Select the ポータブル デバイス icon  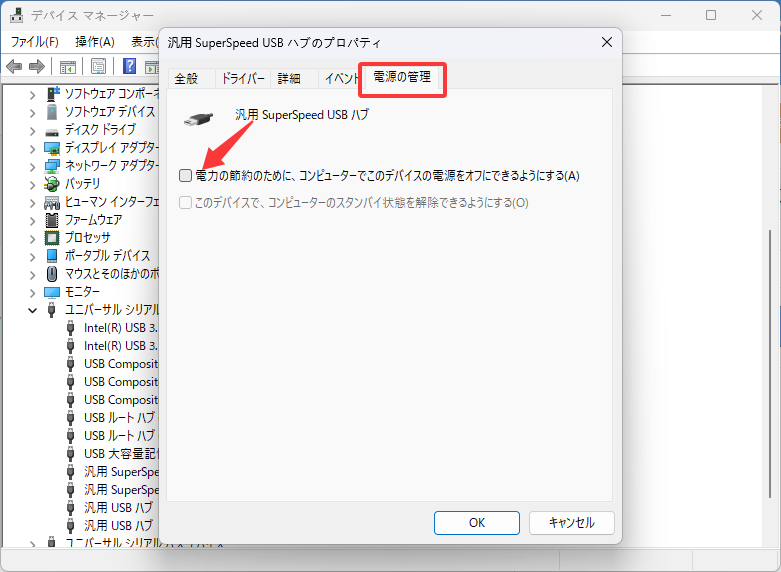pos(52,256)
